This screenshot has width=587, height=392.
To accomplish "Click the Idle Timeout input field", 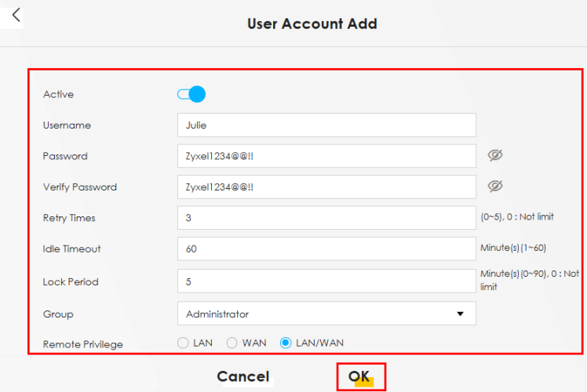I will click(x=326, y=249).
